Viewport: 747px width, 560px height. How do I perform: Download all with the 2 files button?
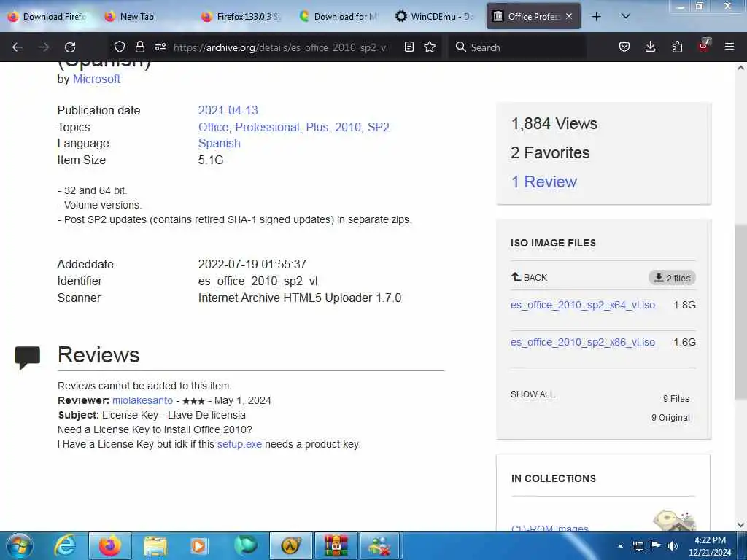point(672,278)
